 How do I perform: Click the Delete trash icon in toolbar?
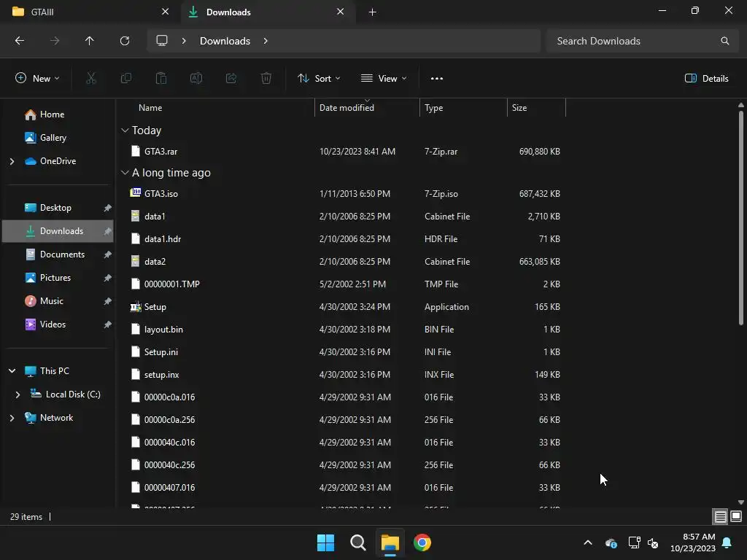[266, 78]
